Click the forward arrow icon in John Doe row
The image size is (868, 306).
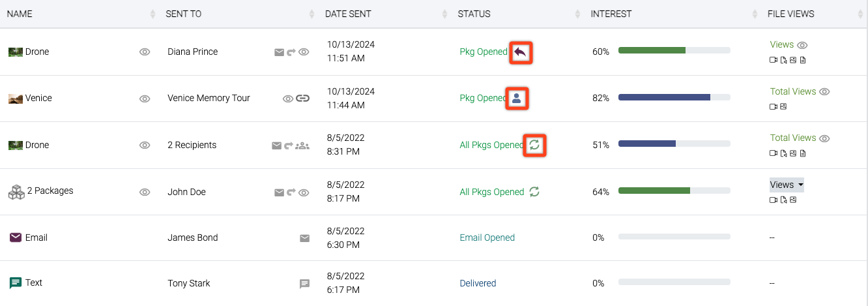(290, 192)
